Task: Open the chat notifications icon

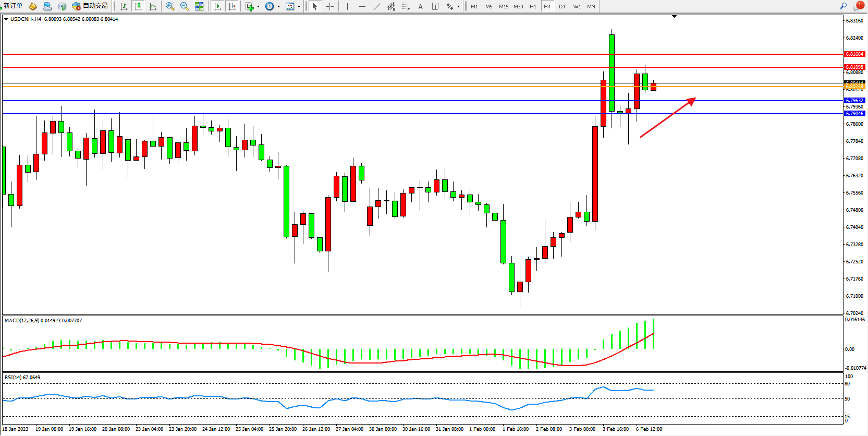Action: click(x=858, y=6)
